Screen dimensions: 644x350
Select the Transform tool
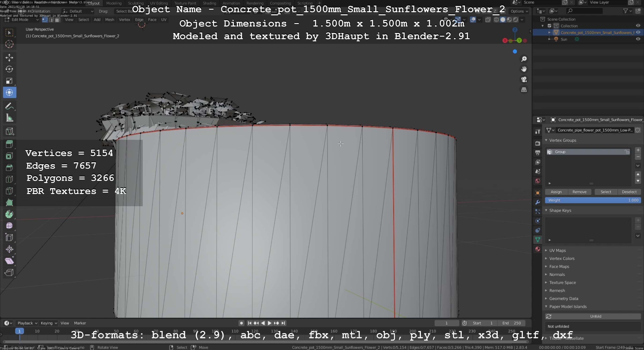(9, 93)
